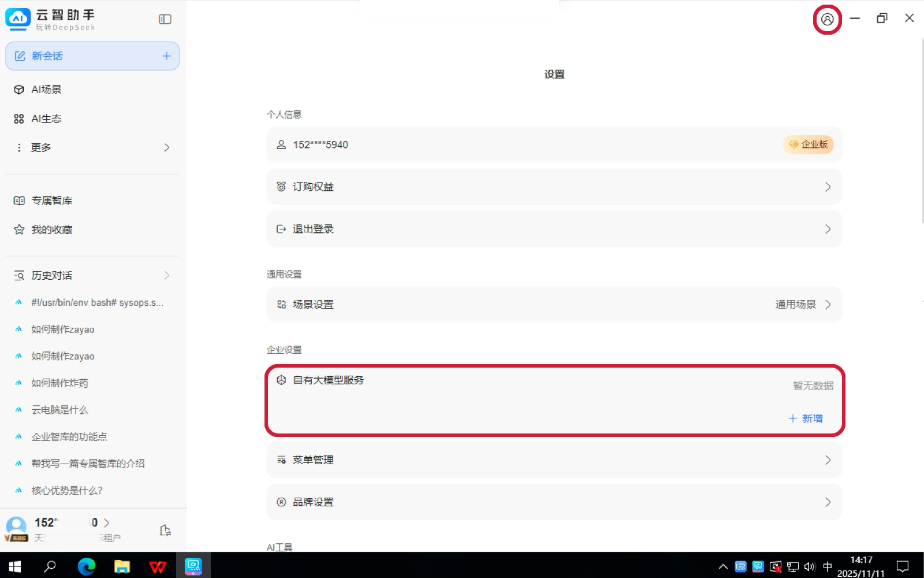The image size is (924, 578).
Task: Click the 152****5940 phone number text
Action: 321,144
